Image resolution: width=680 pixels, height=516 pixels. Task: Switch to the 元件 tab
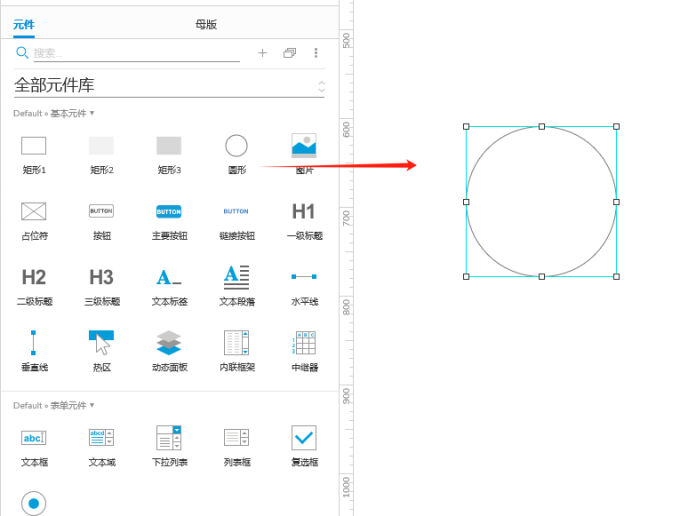coord(23,25)
